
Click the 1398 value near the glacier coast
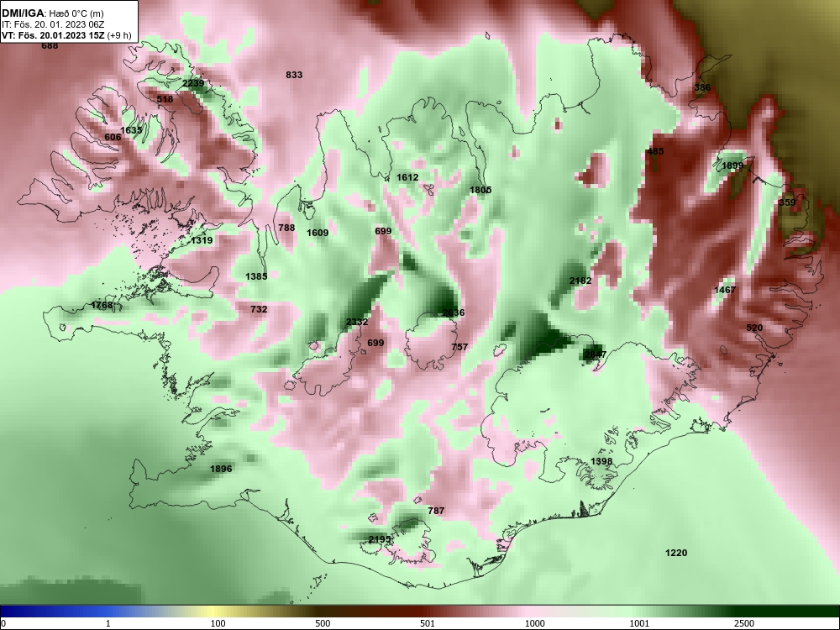tap(601, 462)
